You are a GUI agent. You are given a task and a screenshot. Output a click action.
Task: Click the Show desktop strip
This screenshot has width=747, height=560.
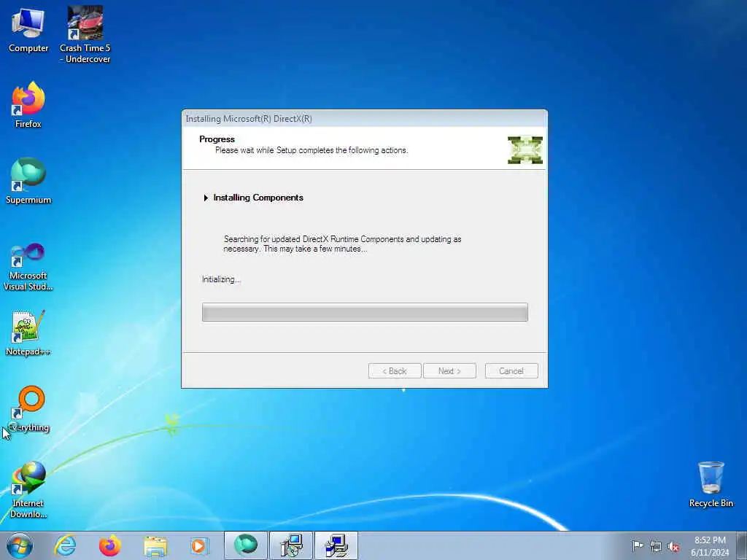coord(742,545)
